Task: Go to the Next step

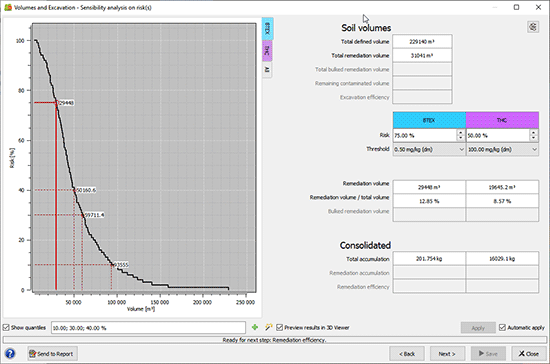Action: coord(447,354)
